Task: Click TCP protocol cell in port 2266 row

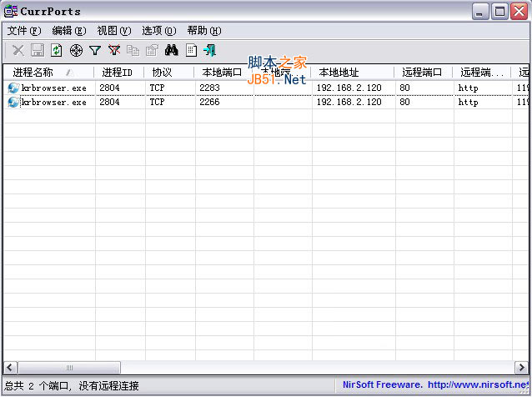Action: pyautogui.click(x=157, y=102)
